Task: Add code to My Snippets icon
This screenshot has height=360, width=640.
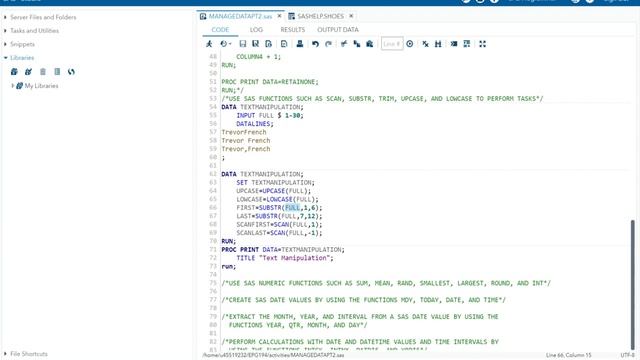Action: tap(268, 44)
